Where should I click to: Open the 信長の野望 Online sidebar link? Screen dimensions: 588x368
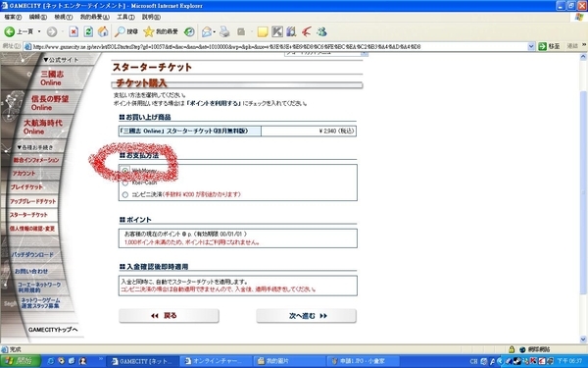pos(49,103)
